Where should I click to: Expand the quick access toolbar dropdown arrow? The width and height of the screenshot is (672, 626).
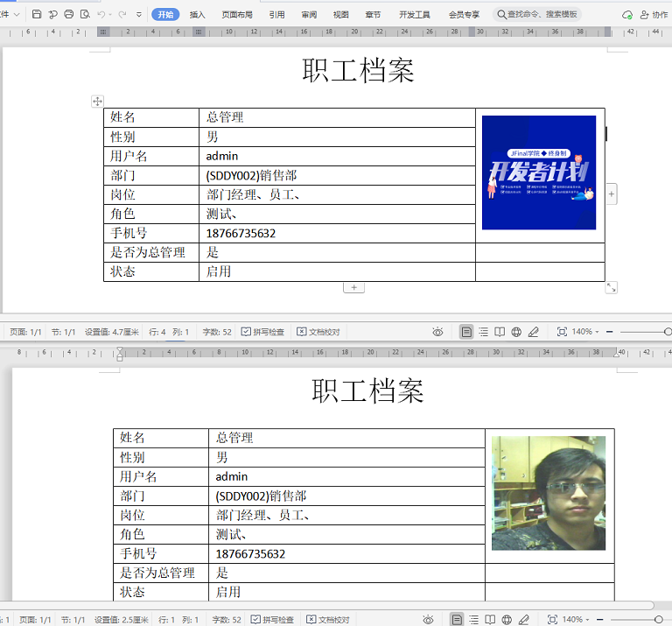(139, 15)
